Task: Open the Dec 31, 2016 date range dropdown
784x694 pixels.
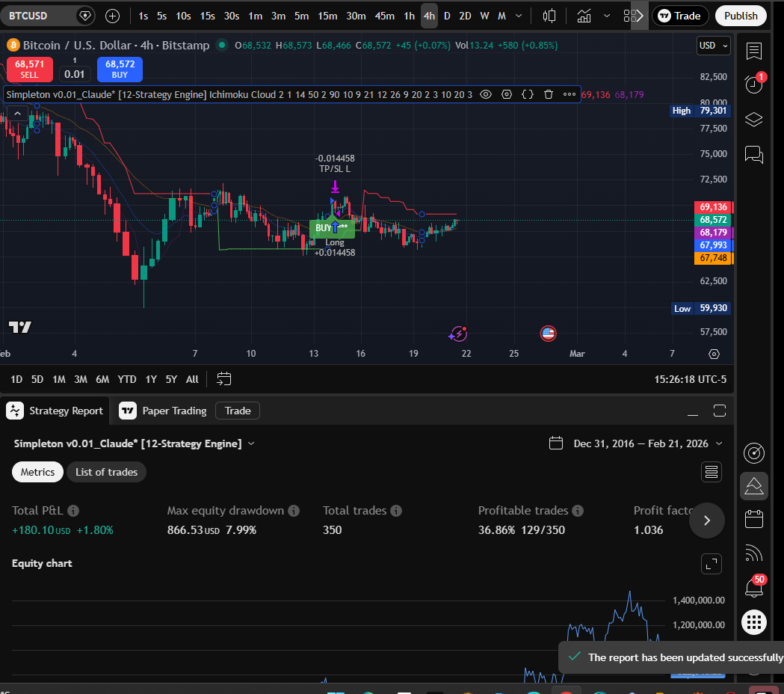Action: coord(639,443)
